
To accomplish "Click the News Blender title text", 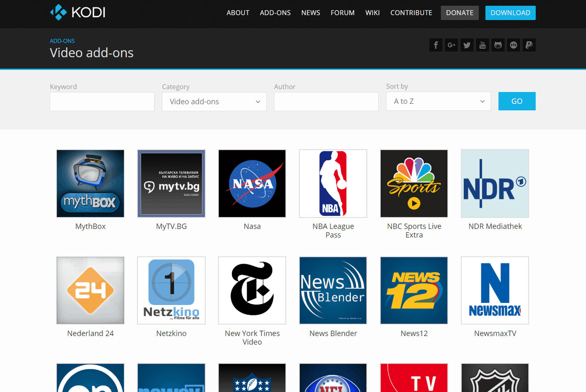I will (333, 333).
